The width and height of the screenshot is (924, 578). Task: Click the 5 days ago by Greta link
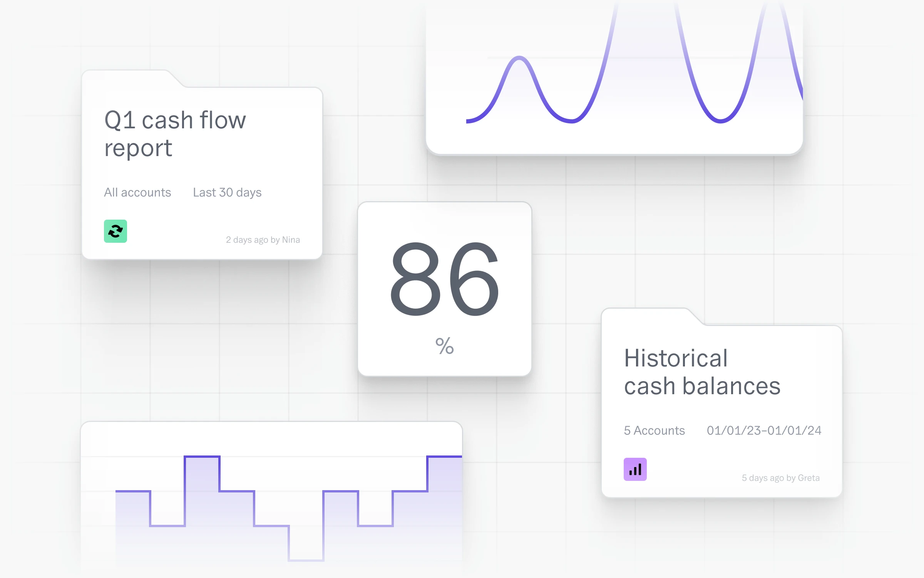pyautogui.click(x=781, y=477)
